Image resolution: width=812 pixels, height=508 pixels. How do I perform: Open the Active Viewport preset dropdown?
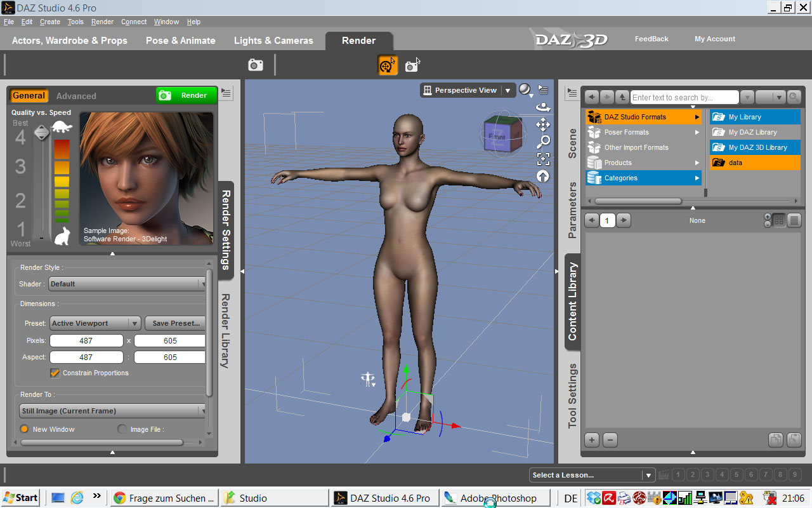(95, 323)
